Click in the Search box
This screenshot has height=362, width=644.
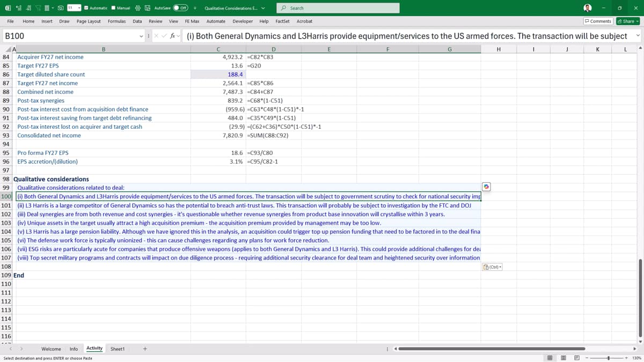[338, 8]
